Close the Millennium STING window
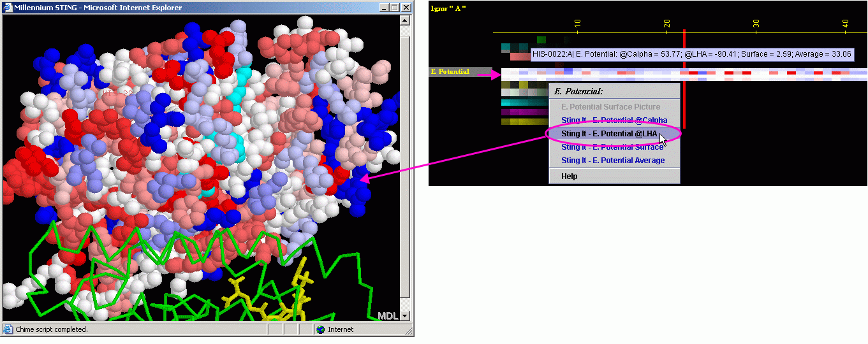Image resolution: width=868 pixels, height=344 pixels. pos(405,8)
